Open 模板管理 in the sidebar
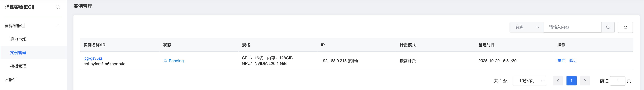This screenshot has width=644, height=90. pos(18,66)
